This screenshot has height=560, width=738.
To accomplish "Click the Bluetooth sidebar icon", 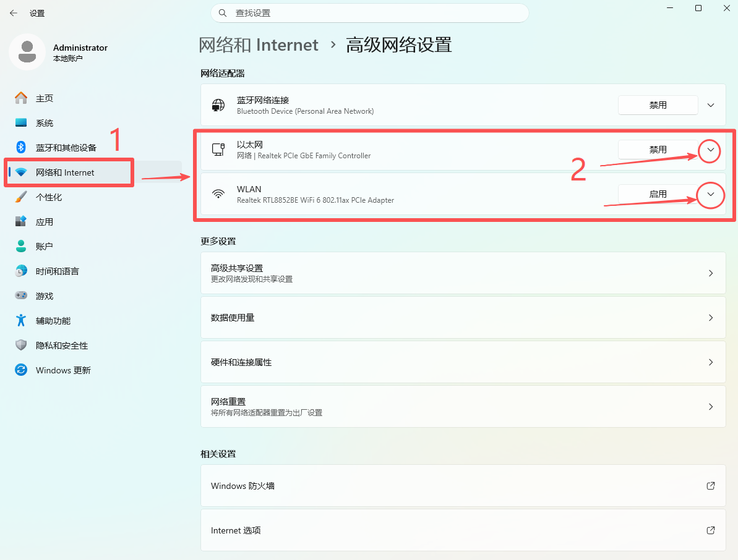I will point(20,147).
